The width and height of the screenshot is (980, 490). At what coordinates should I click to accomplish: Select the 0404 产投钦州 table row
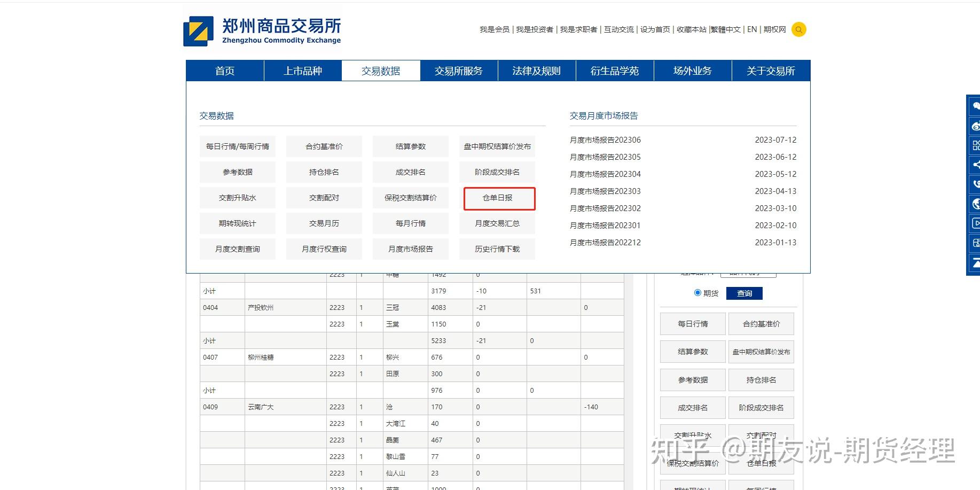pos(262,307)
